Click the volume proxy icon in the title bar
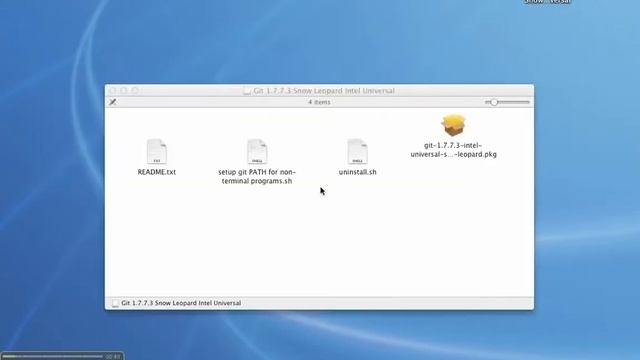 coord(247,91)
